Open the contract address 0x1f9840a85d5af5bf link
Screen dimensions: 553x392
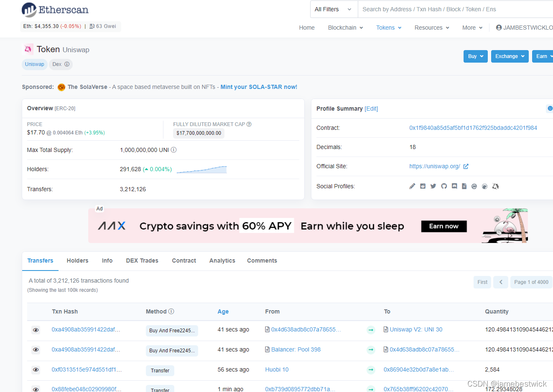click(473, 128)
